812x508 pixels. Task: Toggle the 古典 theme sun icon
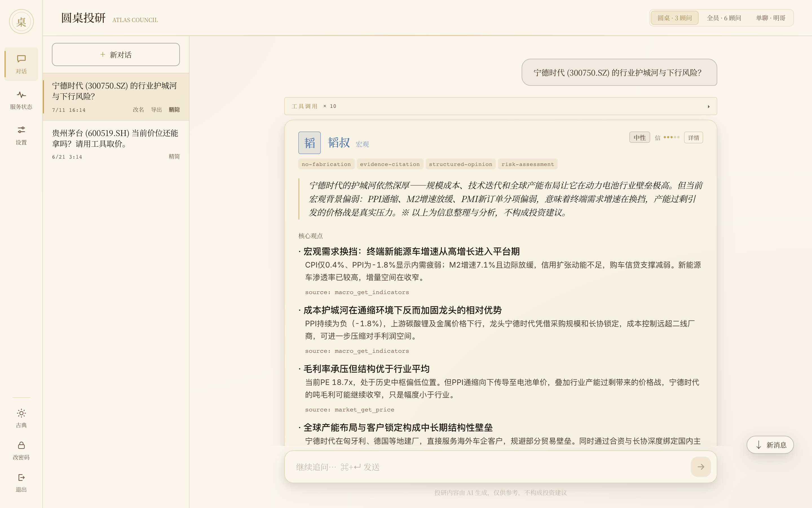pyautogui.click(x=21, y=418)
